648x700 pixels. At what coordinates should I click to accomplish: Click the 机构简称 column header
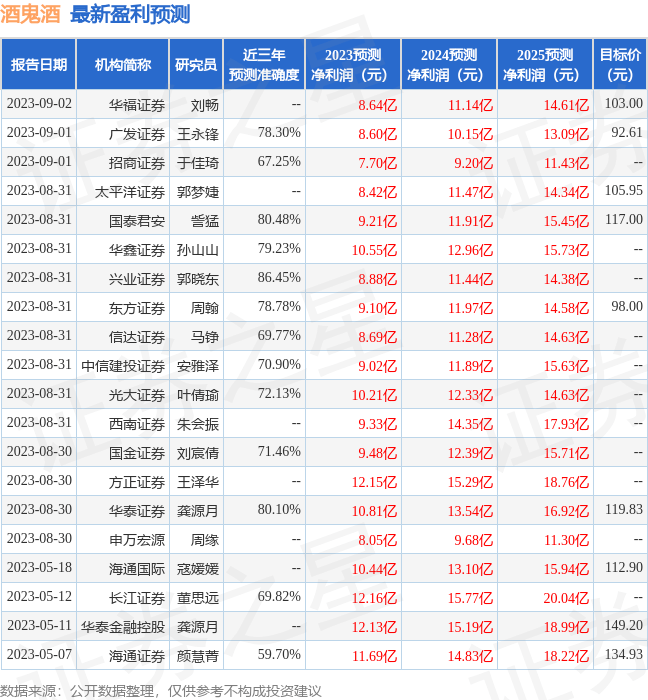123,65
